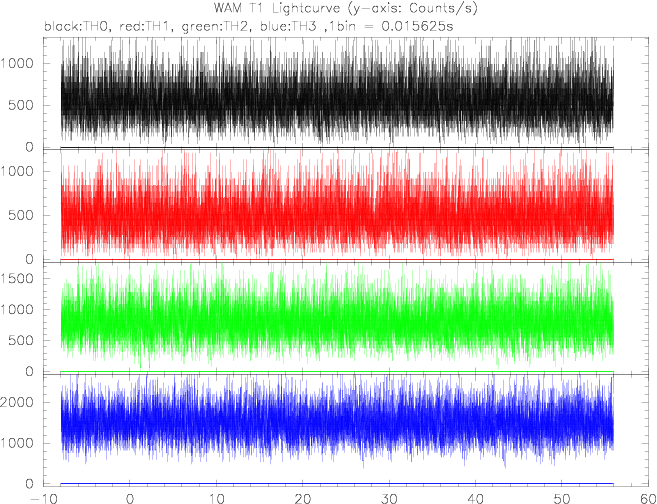Click the "500" y-label of the red panel

[21, 216]
